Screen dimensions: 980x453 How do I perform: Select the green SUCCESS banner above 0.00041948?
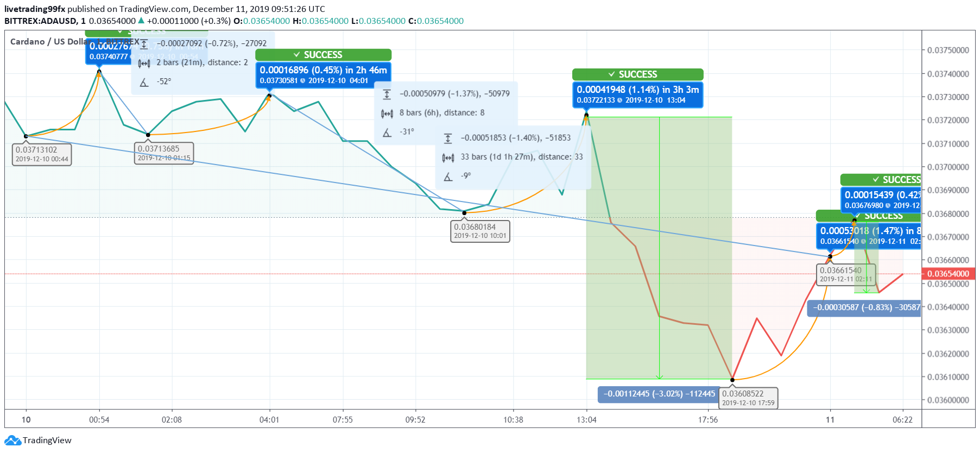[637, 74]
